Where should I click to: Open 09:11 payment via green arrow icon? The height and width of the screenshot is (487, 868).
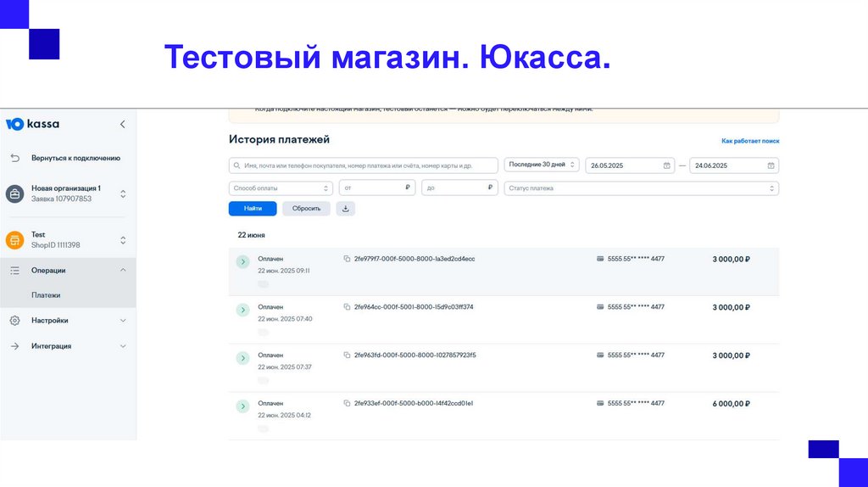pos(242,261)
